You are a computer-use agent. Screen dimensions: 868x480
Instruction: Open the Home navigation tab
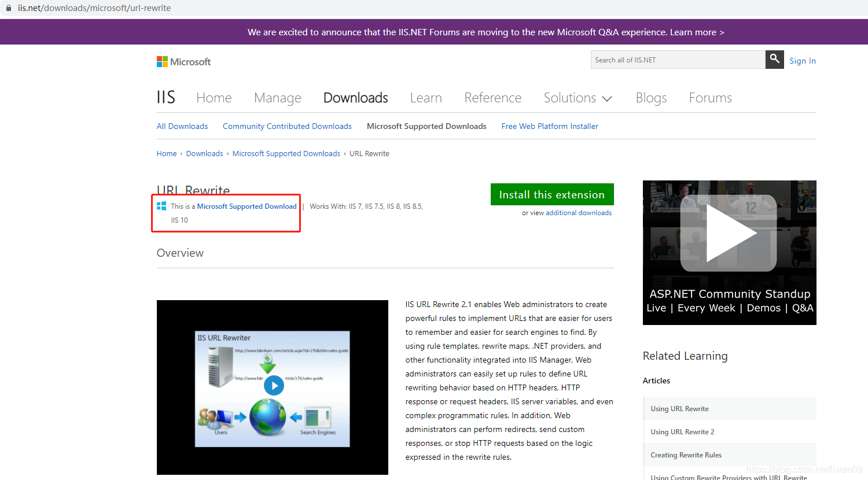coord(214,98)
